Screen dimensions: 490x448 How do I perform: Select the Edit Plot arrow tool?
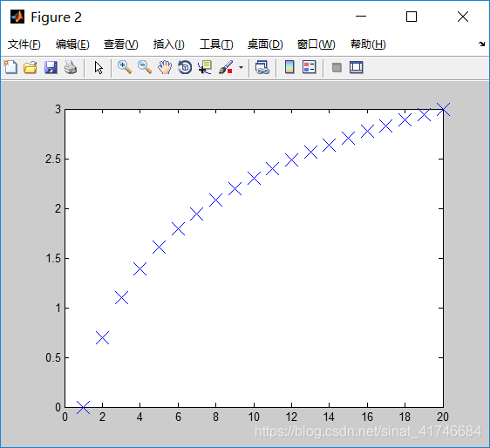(x=99, y=67)
